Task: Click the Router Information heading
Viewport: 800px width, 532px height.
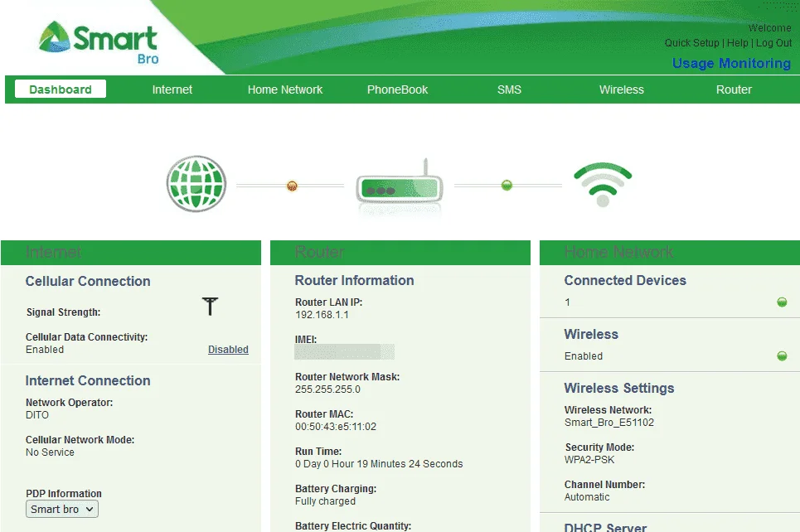Action: pyautogui.click(x=354, y=280)
